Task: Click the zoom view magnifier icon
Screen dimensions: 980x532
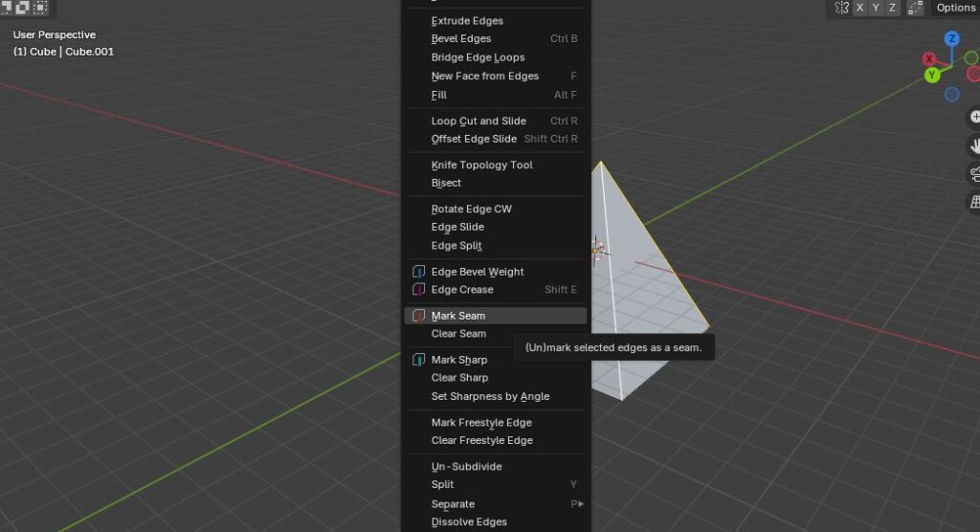Action: (x=973, y=117)
